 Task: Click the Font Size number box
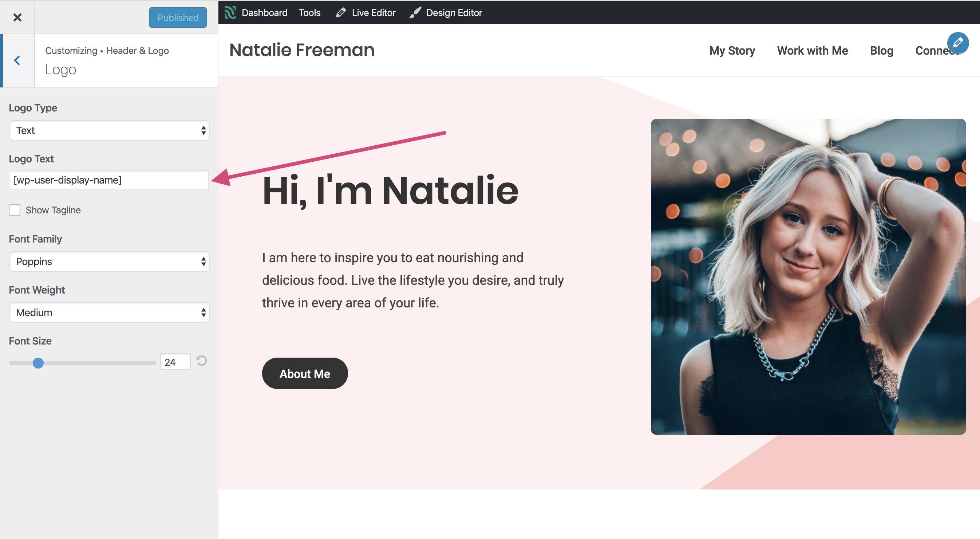(175, 362)
